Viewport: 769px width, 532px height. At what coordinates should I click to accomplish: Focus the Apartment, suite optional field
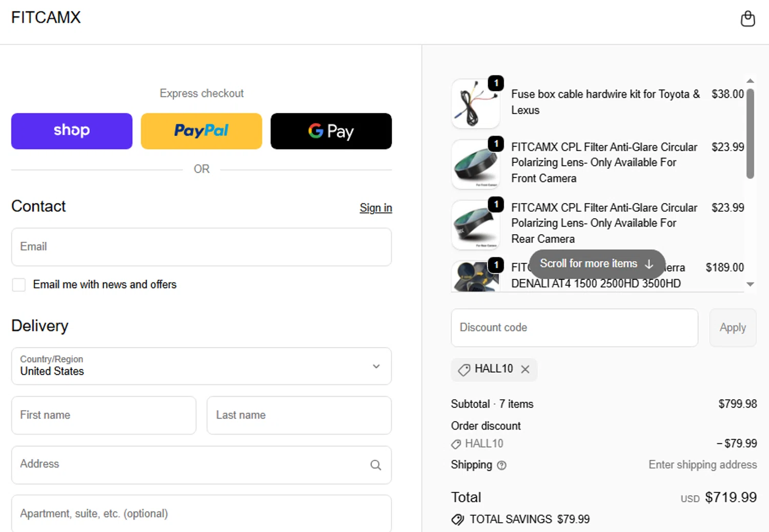point(201,514)
